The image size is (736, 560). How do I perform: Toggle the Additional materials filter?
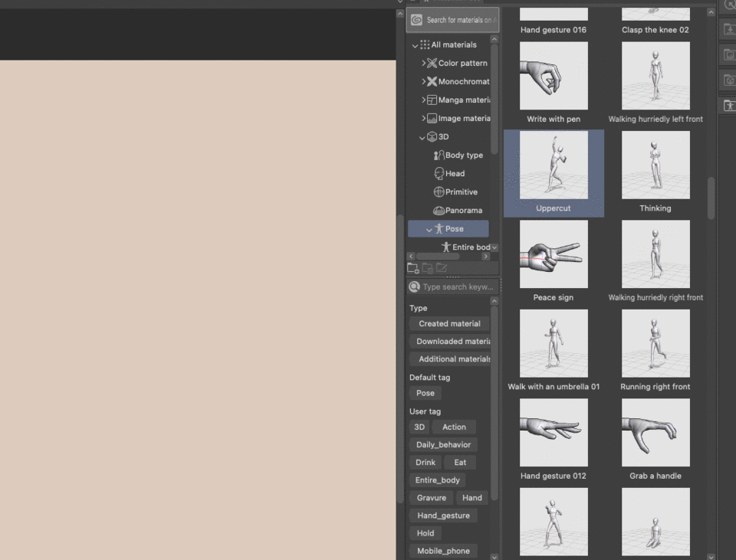coord(450,359)
